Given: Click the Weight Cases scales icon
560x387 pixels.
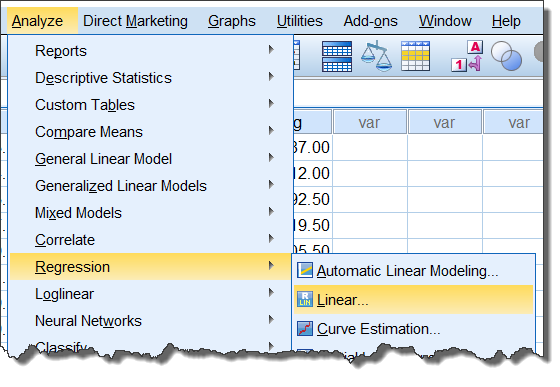Looking at the screenshot, I should point(376,56).
